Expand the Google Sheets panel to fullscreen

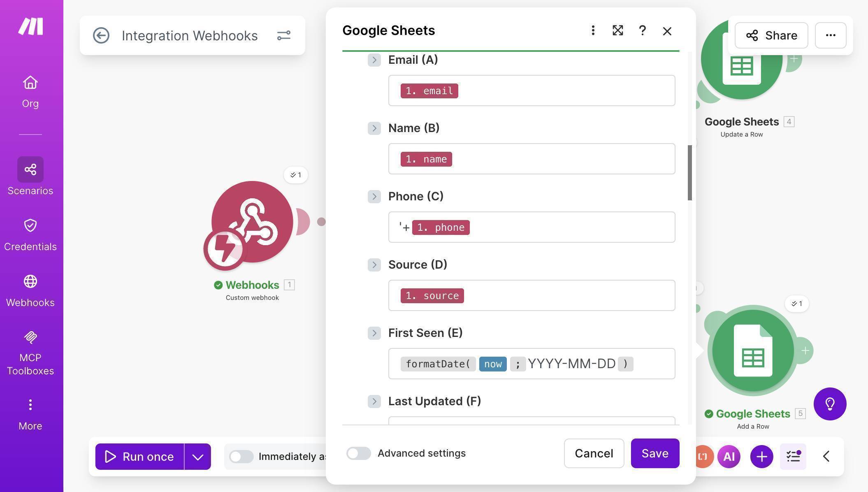(x=617, y=30)
